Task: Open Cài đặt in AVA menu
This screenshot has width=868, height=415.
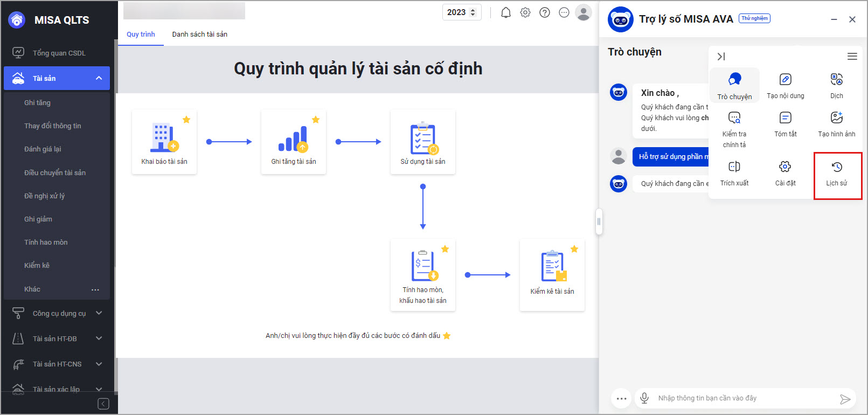Action: 786,174
